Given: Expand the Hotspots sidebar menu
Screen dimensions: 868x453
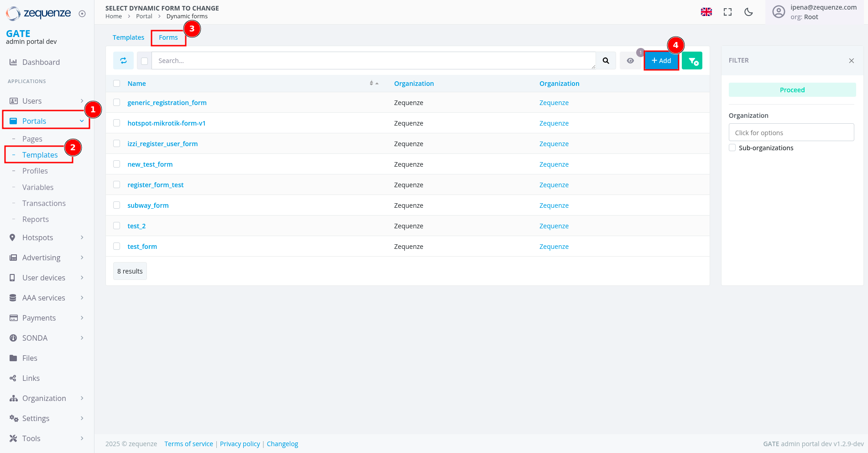Looking at the screenshot, I should click(46, 237).
